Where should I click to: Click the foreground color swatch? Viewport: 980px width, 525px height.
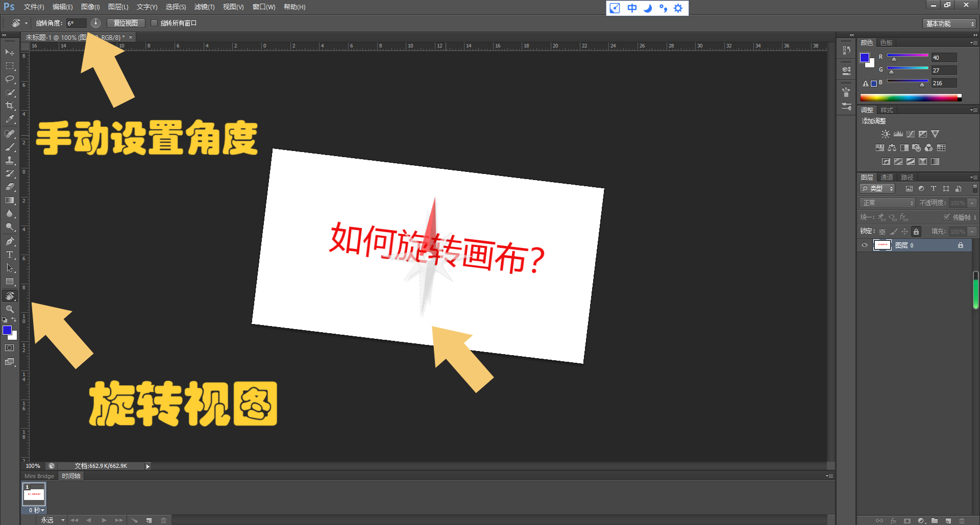coord(8,331)
